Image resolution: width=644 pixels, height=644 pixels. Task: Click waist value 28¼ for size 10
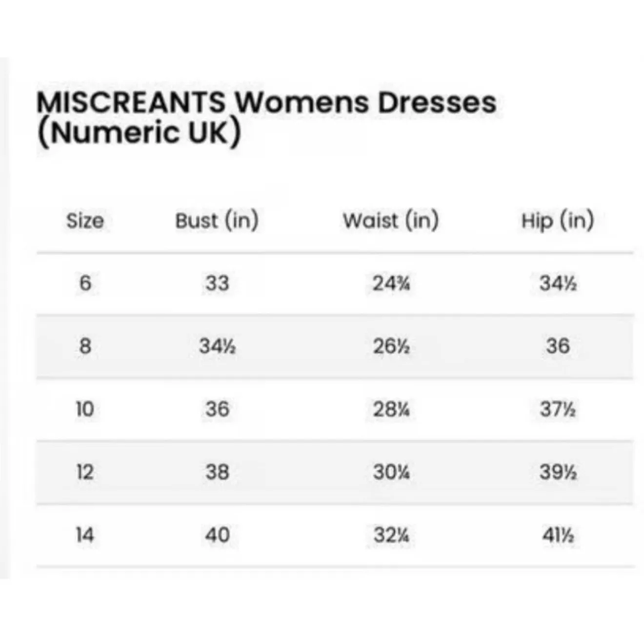coord(391,409)
